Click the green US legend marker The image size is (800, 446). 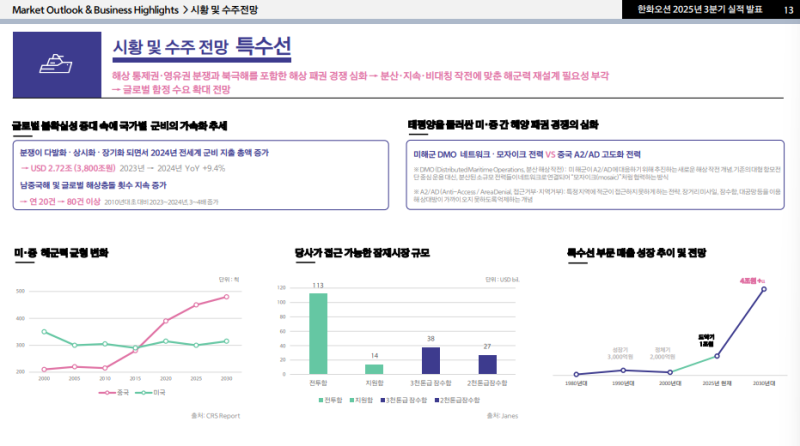(144, 392)
